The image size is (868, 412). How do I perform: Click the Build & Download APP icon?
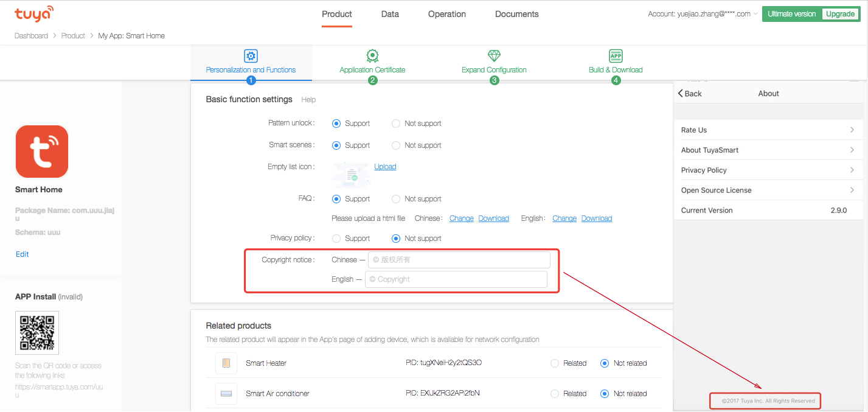coord(616,56)
